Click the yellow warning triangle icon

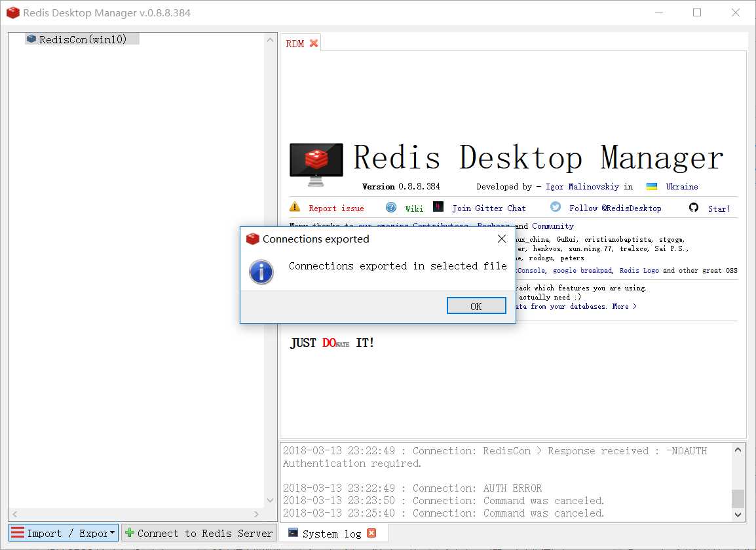(x=295, y=207)
